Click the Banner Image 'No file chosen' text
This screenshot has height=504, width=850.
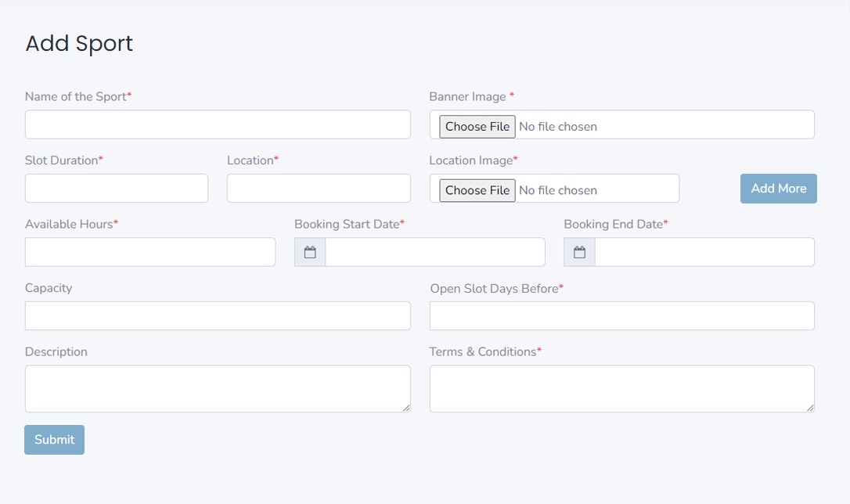(x=558, y=126)
